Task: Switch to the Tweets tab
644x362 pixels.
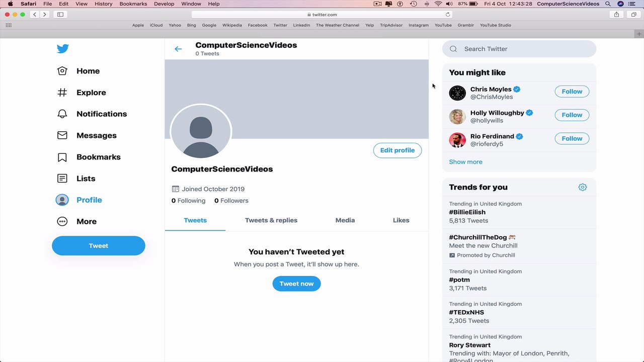Action: [x=195, y=220]
